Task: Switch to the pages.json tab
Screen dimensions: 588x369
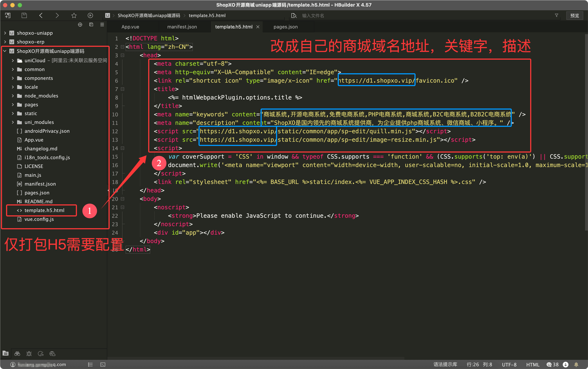Action: tap(286, 27)
